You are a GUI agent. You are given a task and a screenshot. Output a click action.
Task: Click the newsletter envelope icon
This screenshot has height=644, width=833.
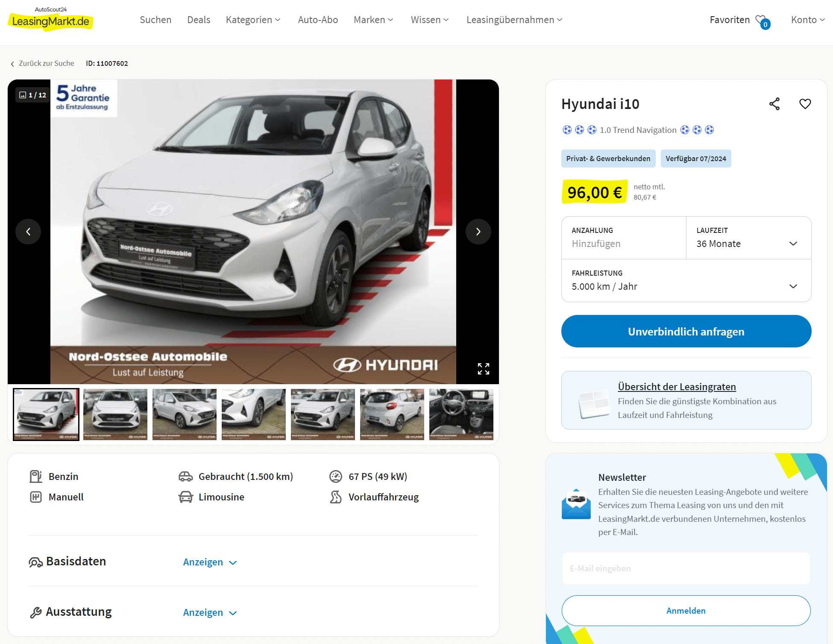(x=576, y=504)
